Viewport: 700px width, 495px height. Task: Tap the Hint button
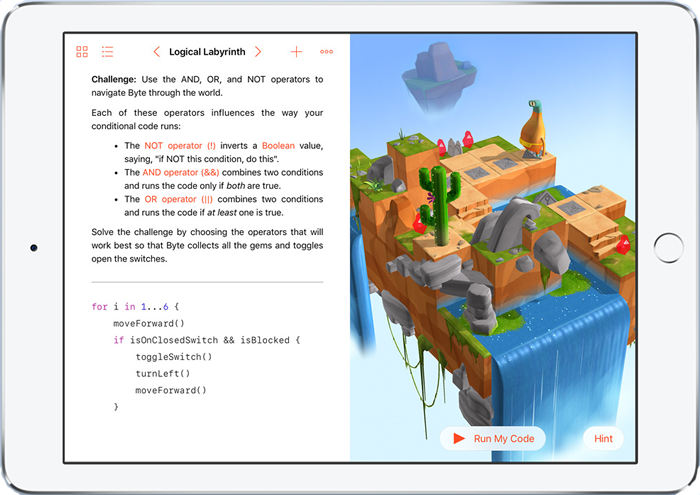pyautogui.click(x=603, y=438)
